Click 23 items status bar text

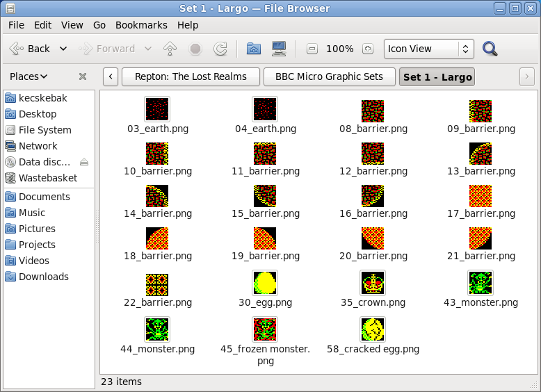[x=121, y=382]
